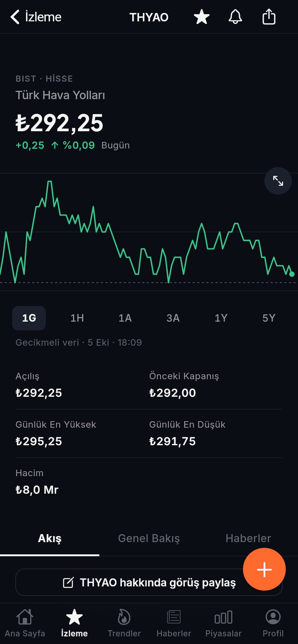298x644 pixels.
Task: Select the 1G chart range
Action: (x=29, y=318)
